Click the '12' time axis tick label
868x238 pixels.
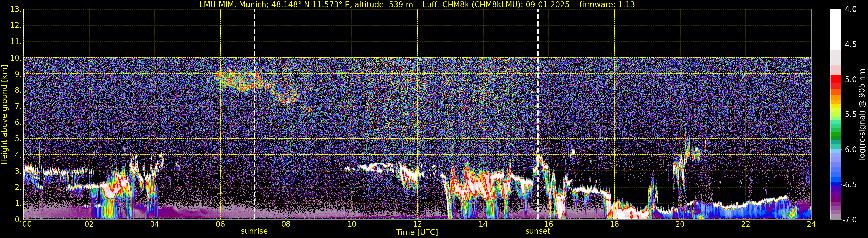(417, 224)
